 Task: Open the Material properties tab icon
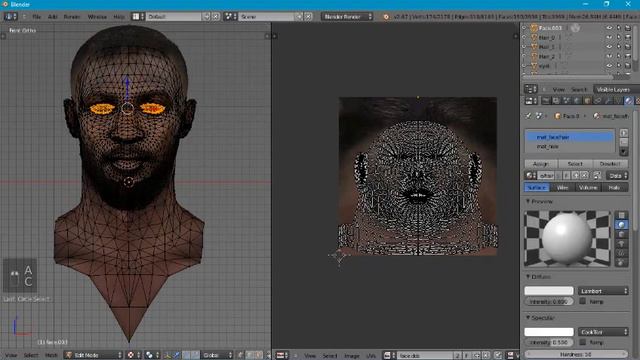629,100
